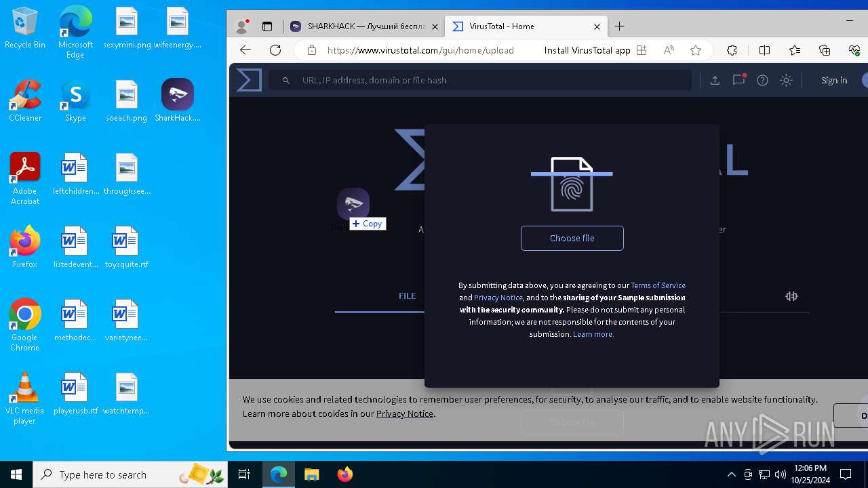
Task: Click the Edge browser refresh button
Action: [x=275, y=50]
